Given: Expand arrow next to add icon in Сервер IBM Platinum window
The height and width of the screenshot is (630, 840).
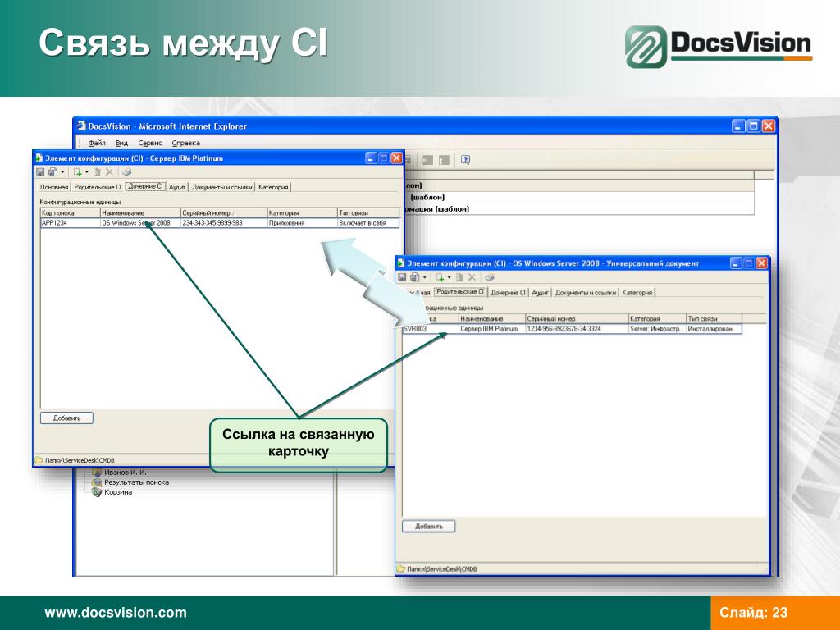Looking at the screenshot, I should click(87, 172).
